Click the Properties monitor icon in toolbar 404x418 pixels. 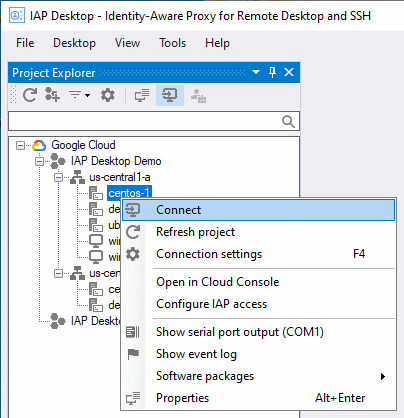[x=142, y=95]
